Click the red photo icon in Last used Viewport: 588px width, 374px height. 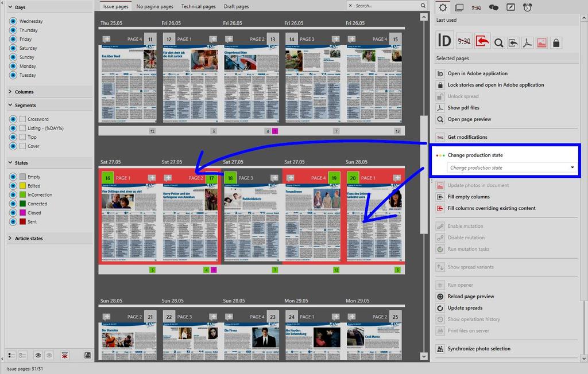pyautogui.click(x=541, y=43)
